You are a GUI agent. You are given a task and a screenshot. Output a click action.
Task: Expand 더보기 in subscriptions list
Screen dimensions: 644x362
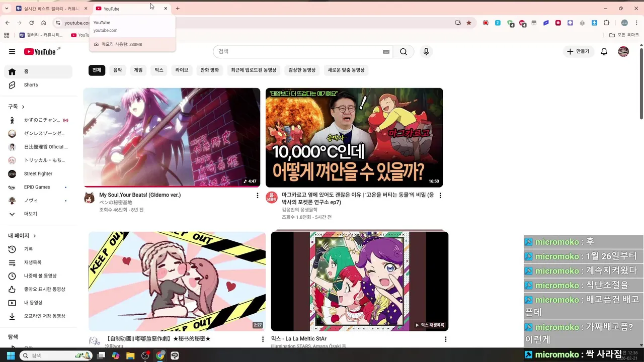[38, 214]
